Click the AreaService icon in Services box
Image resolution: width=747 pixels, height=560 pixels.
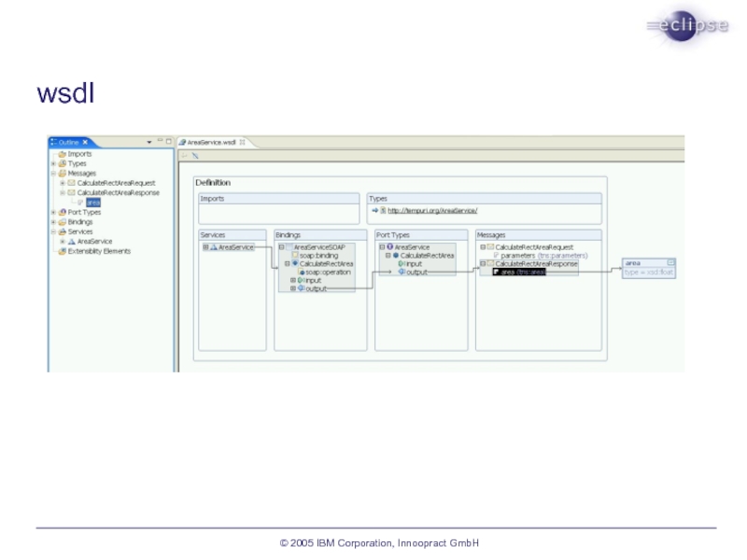pos(214,247)
